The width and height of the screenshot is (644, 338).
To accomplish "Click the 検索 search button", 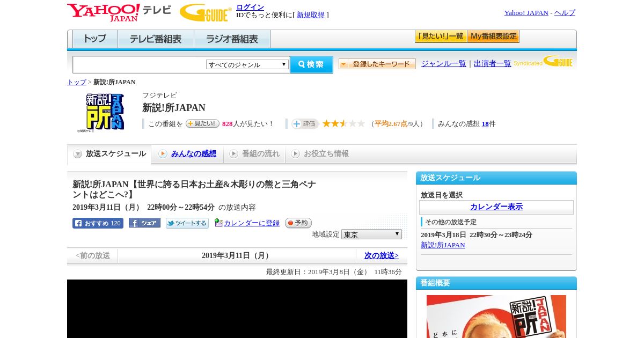I will 311,64.
